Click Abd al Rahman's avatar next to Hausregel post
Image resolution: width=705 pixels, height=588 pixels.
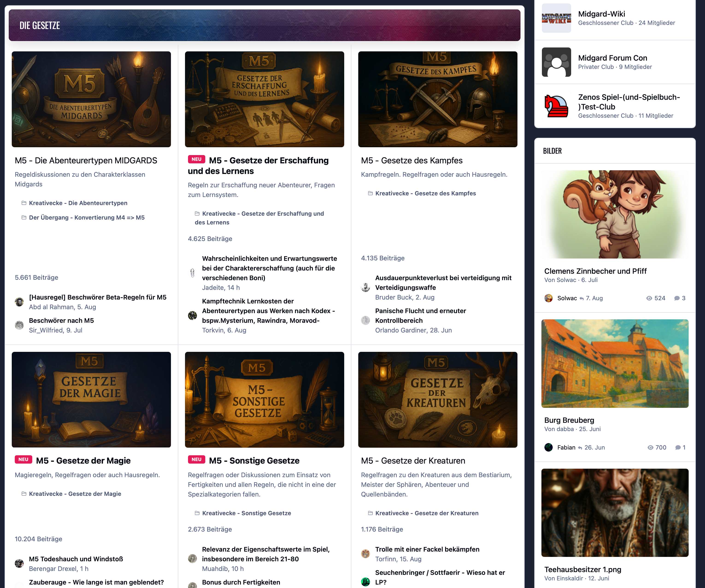20,302
